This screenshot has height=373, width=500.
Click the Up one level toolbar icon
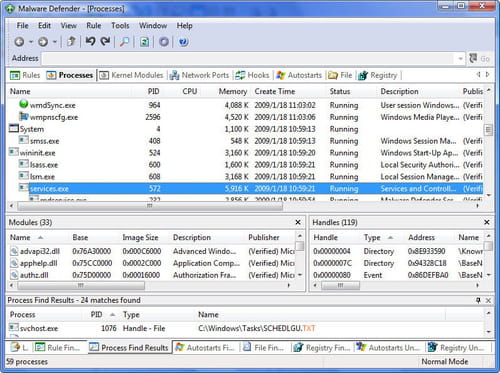point(71,42)
